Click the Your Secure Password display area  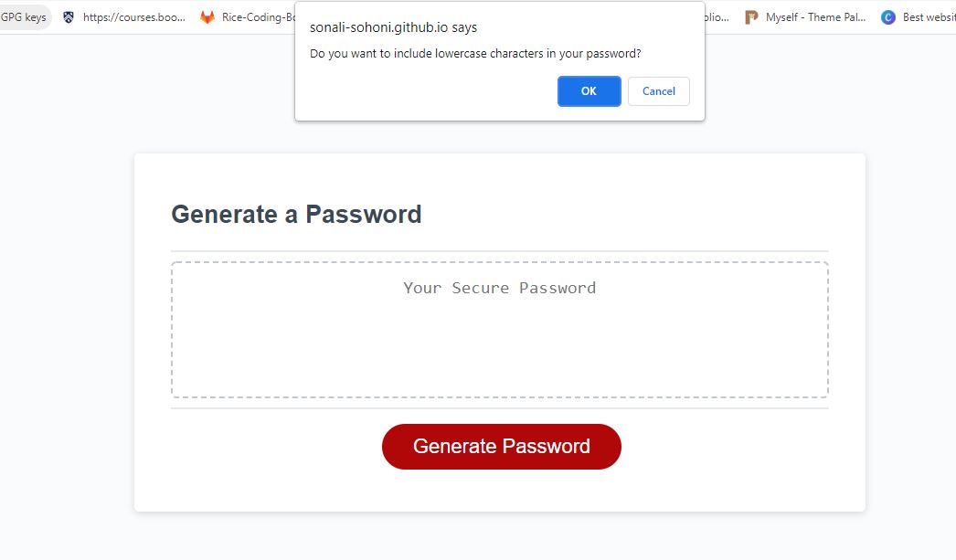pyautogui.click(x=499, y=288)
